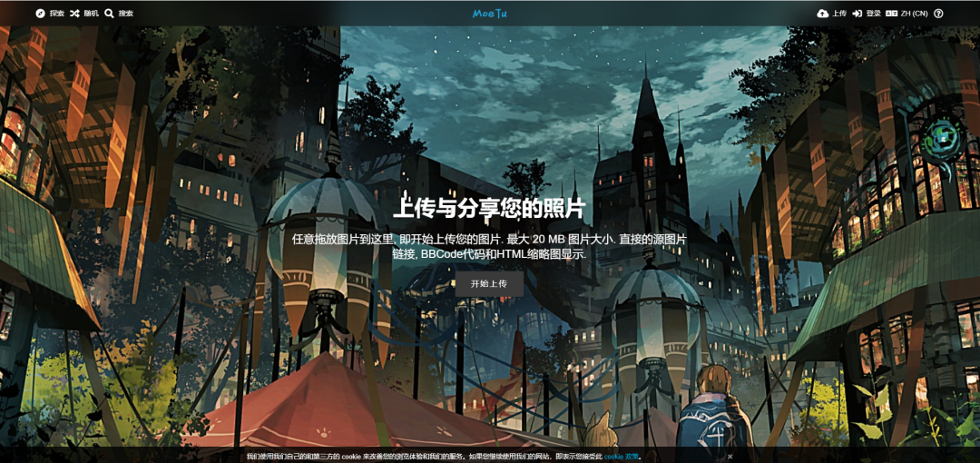980x463 pixels.
Task: Click the 开始上传 button
Action: [489, 283]
